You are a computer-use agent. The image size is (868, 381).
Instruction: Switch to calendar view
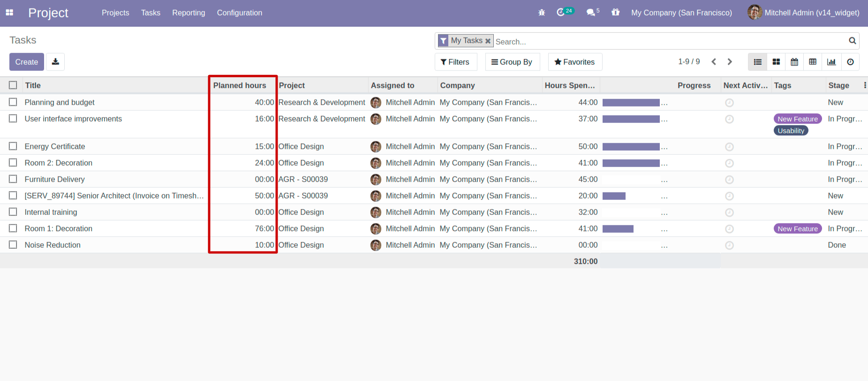pos(794,62)
